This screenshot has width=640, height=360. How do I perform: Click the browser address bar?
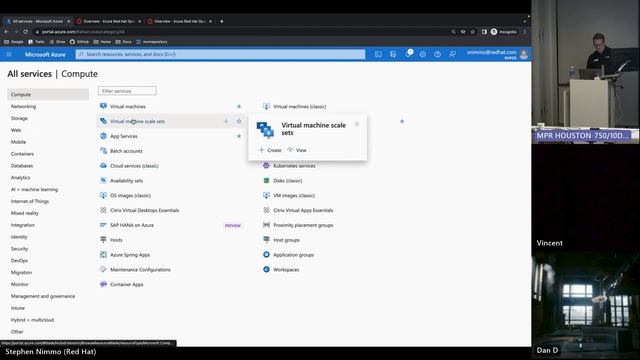coord(241,31)
